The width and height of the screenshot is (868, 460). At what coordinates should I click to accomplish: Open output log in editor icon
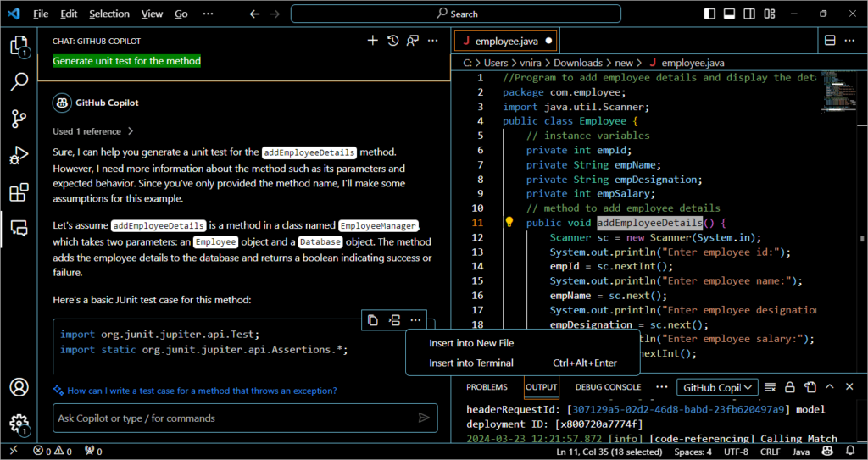[x=810, y=387]
